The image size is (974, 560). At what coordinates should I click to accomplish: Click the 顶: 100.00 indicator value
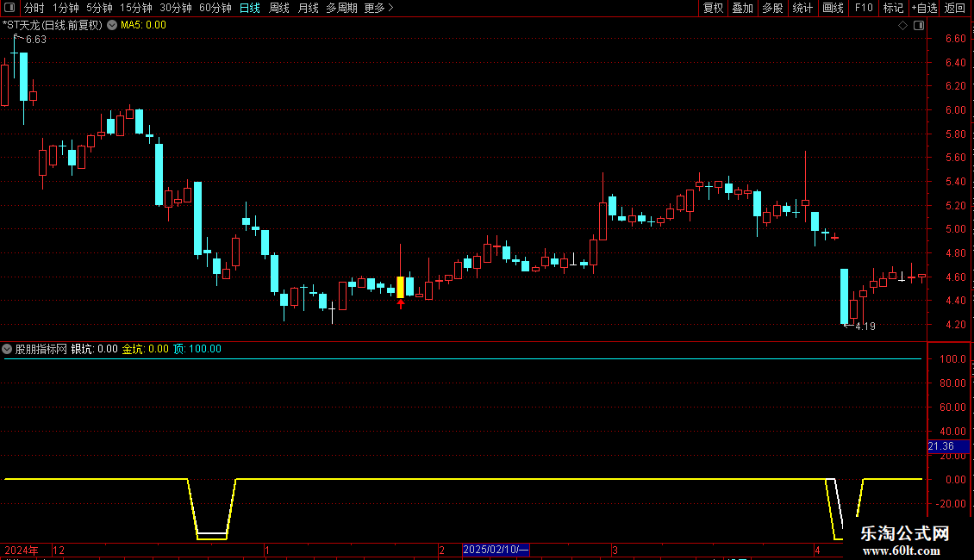(197, 349)
